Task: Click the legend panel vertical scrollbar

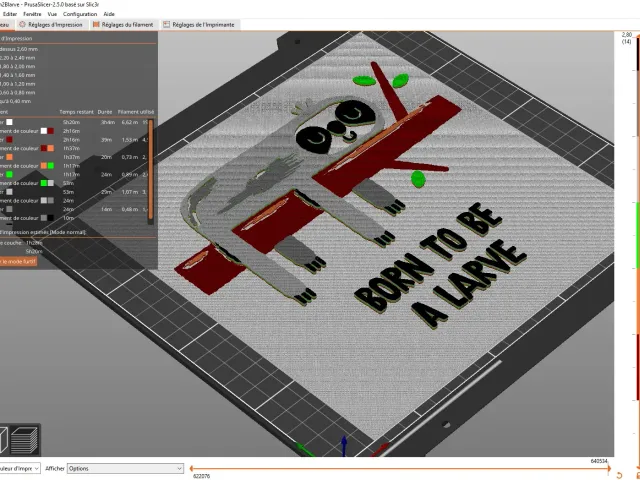Action: [151, 170]
